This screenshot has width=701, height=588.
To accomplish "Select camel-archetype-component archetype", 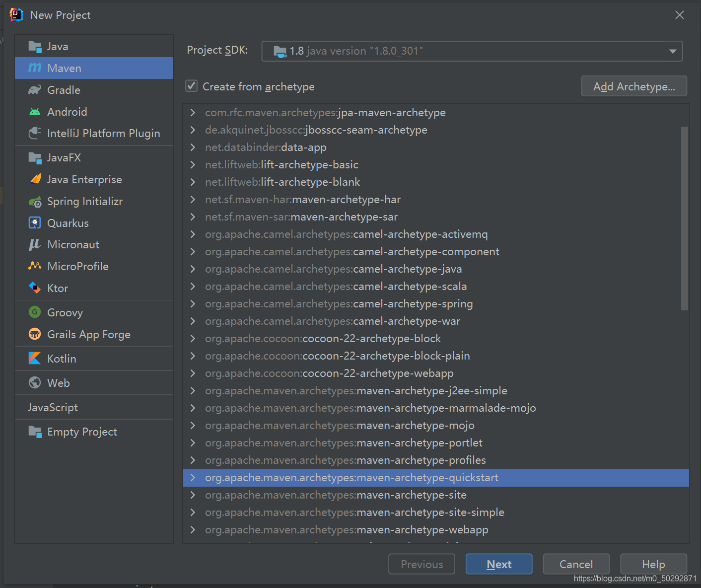I will click(x=436, y=252).
